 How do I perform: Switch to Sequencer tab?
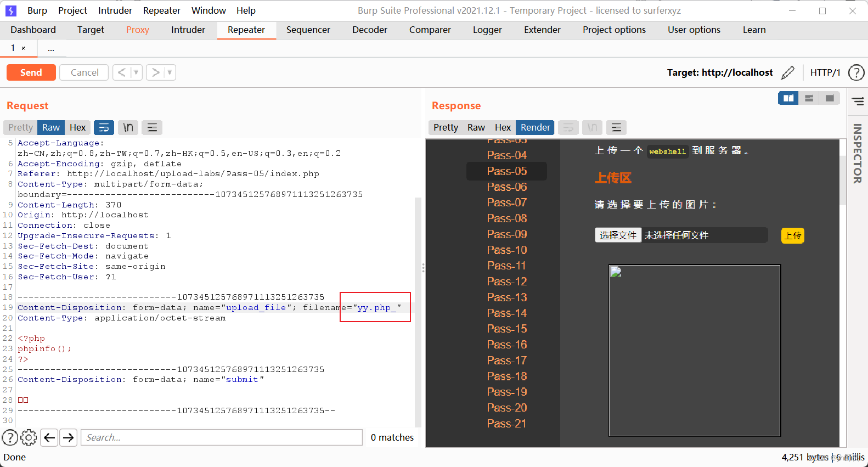point(308,30)
